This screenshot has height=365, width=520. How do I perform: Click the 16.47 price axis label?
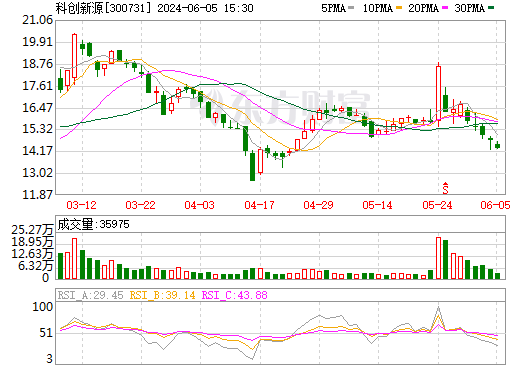click(38, 108)
